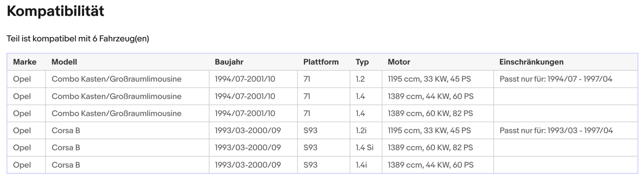The width and height of the screenshot is (644, 178).
Task: Click the Baujahr cell in the 1.4 Si row
Action: click(x=248, y=148)
